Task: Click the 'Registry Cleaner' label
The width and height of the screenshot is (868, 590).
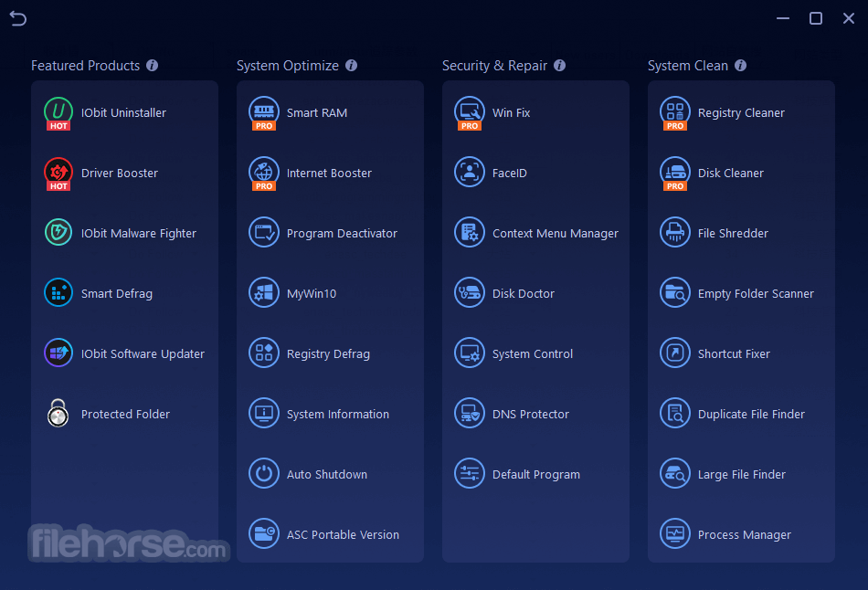Action: [x=741, y=113]
